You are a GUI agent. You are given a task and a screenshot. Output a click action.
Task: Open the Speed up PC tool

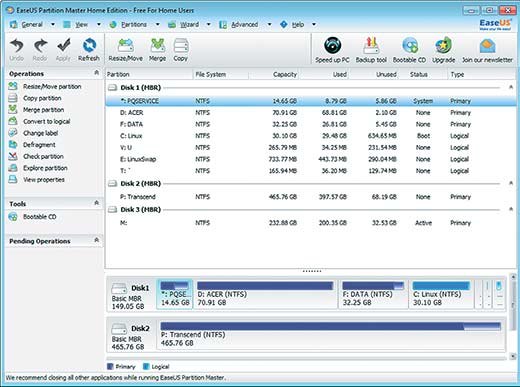332,50
